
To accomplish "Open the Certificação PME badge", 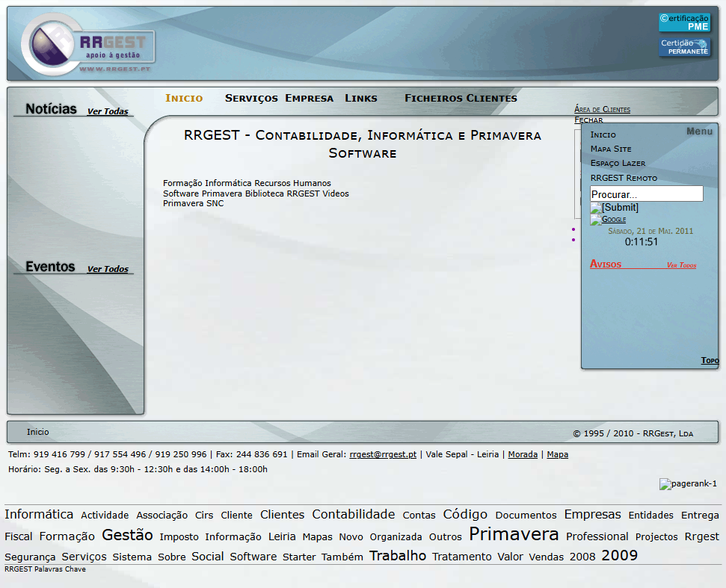I will tap(684, 22).
